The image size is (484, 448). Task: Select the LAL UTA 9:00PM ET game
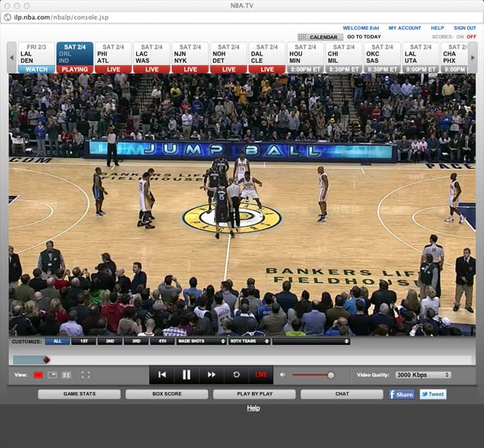[420, 58]
